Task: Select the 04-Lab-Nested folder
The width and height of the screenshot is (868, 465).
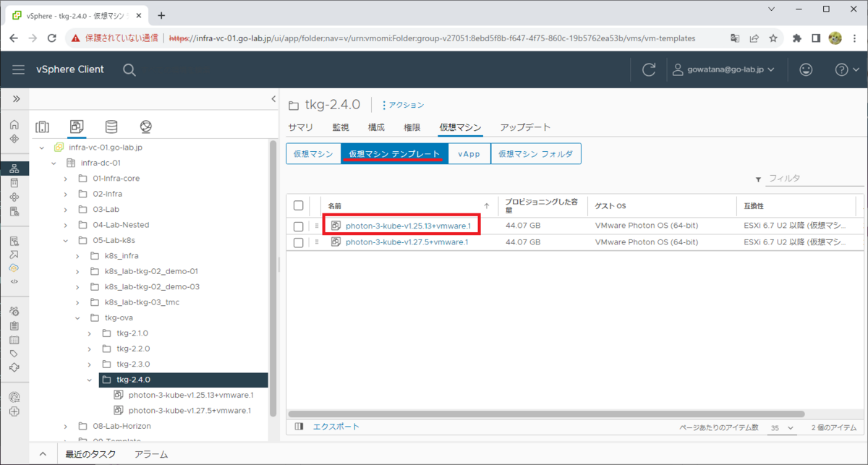Action: pos(121,225)
